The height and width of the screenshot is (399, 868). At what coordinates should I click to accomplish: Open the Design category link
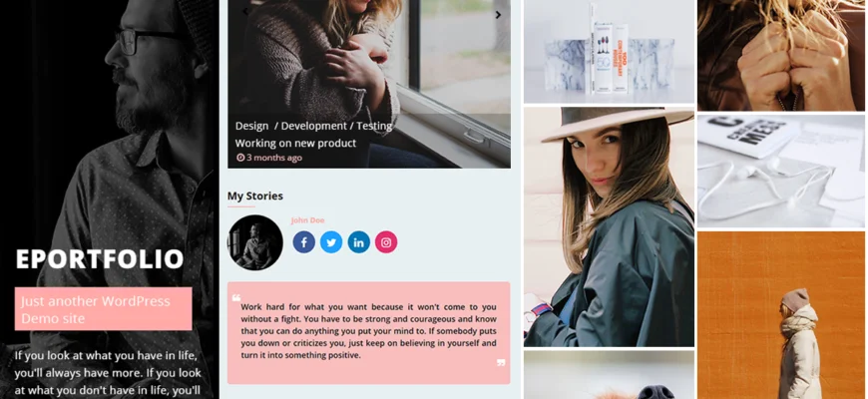coord(251,126)
